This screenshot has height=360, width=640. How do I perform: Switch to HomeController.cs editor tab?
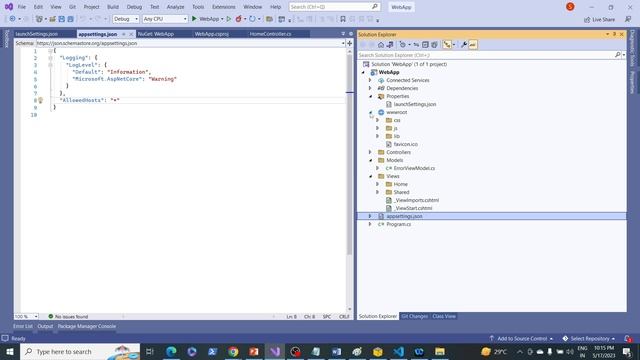(x=270, y=34)
